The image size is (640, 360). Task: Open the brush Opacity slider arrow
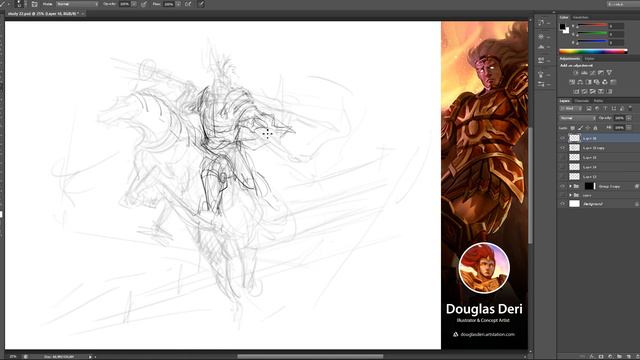(x=134, y=4)
